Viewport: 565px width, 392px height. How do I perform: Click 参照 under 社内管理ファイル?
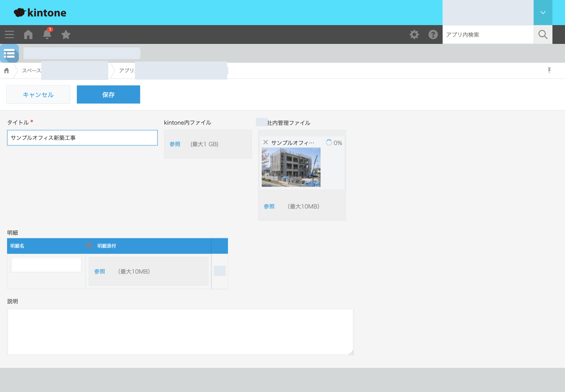[x=269, y=207]
